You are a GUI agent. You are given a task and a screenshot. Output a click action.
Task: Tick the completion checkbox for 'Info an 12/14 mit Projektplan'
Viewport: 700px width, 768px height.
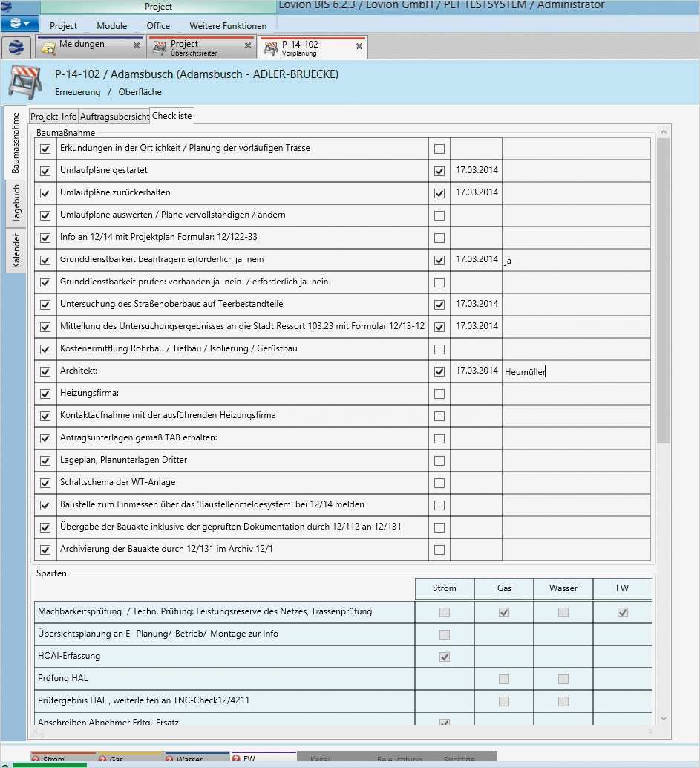[439, 238]
